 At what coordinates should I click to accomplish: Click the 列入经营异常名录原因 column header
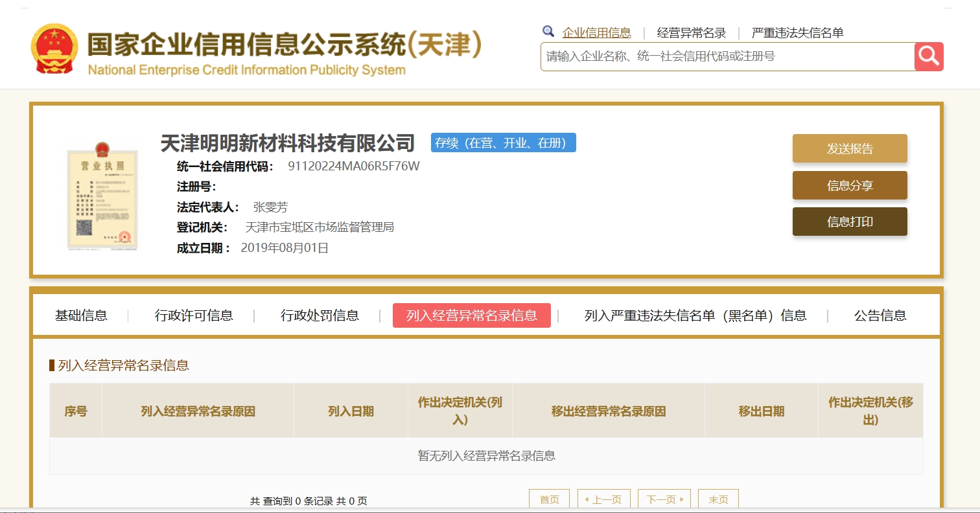click(198, 411)
